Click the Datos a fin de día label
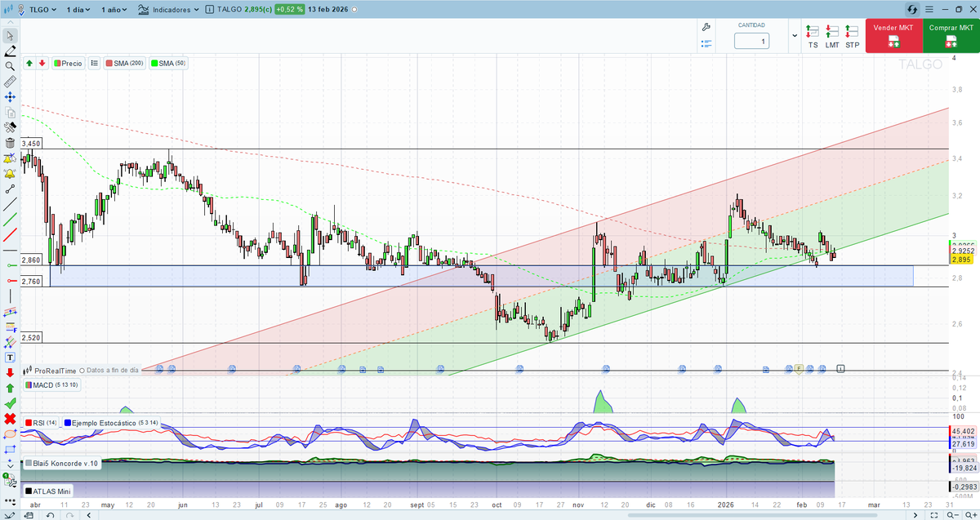980x520 pixels. click(113, 370)
